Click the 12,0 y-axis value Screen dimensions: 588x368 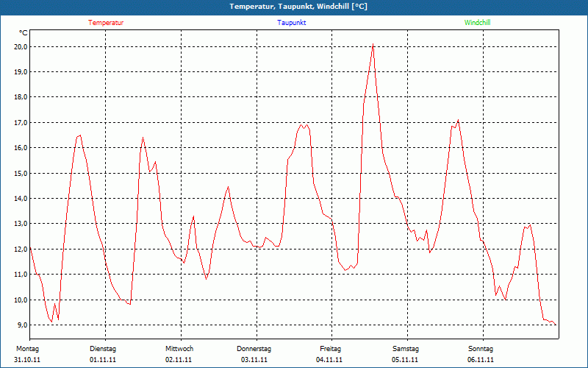click(21, 250)
